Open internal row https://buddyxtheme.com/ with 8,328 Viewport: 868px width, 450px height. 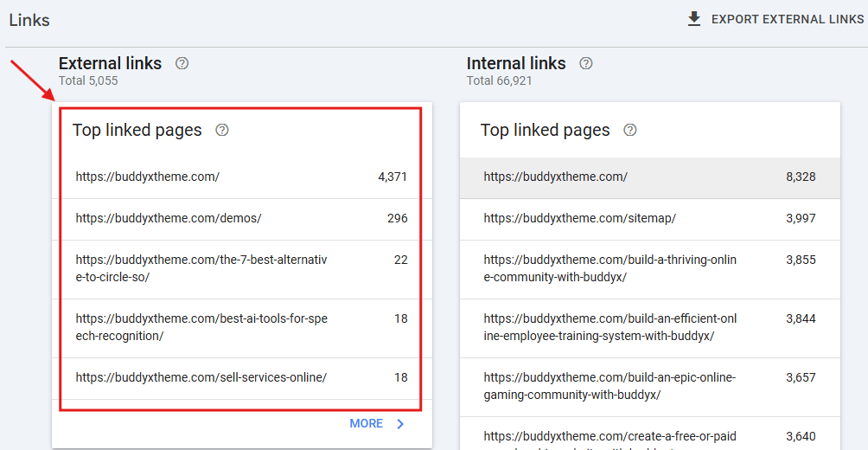(x=650, y=178)
